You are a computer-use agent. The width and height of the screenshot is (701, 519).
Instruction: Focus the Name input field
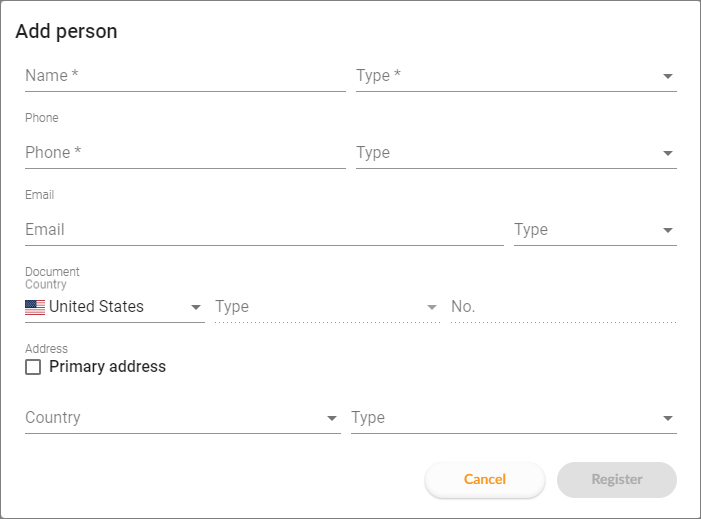tap(185, 76)
